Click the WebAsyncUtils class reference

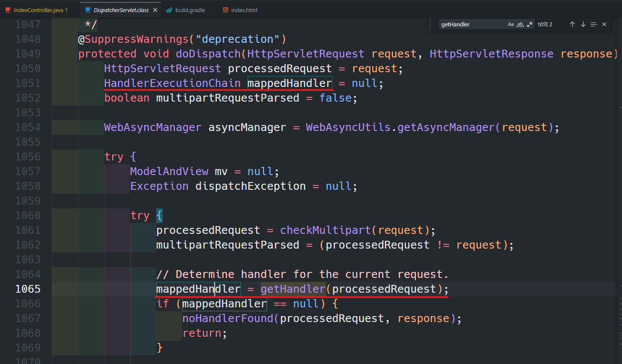click(x=348, y=127)
